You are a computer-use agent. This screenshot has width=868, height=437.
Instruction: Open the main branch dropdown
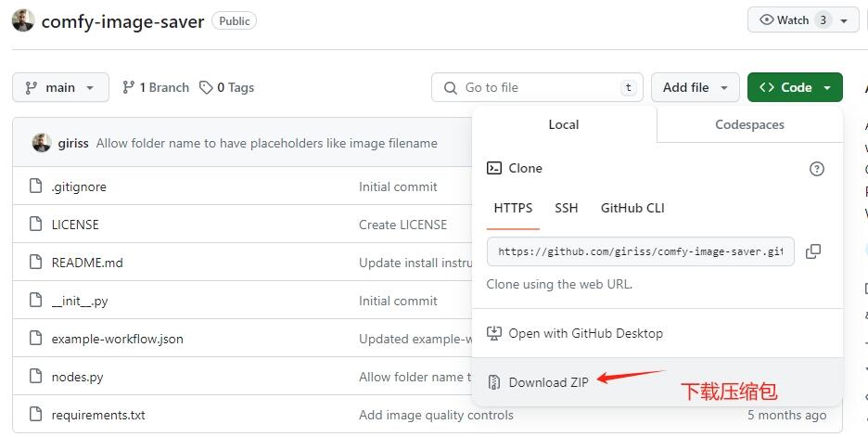tap(60, 87)
